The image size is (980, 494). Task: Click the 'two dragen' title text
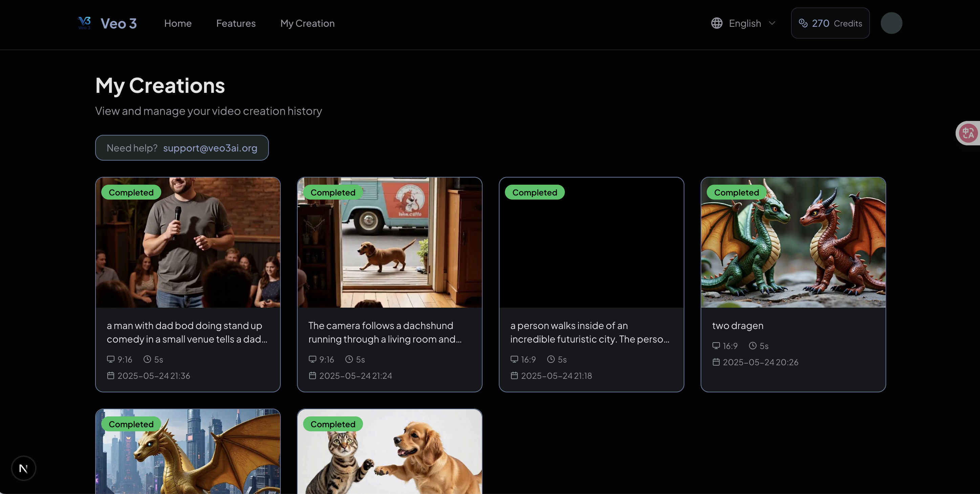coord(738,326)
